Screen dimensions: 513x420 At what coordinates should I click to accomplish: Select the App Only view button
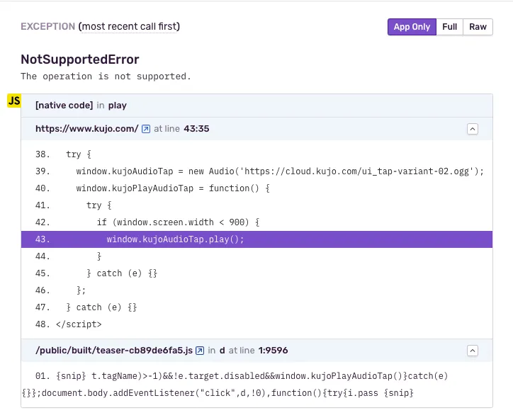tap(412, 27)
